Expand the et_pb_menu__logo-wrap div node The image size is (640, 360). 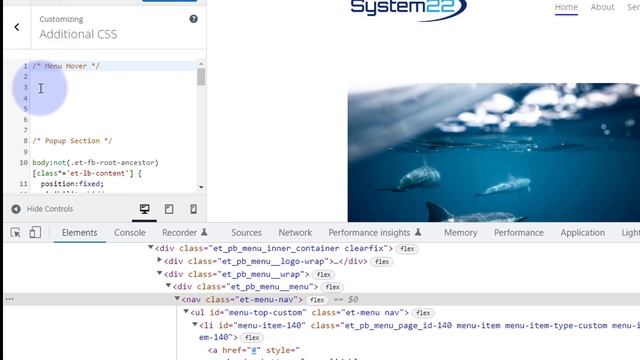coord(160,260)
